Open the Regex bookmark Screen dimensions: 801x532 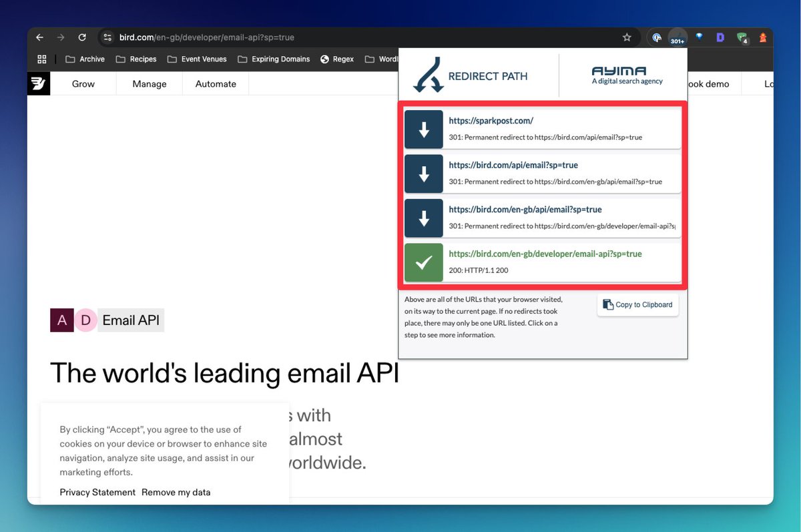(337, 59)
